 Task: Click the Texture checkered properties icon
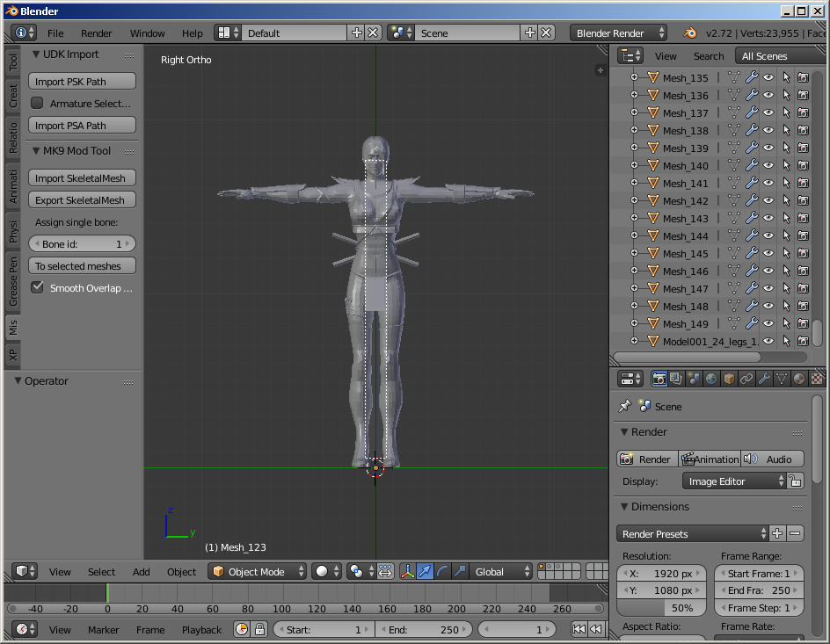tap(817, 379)
